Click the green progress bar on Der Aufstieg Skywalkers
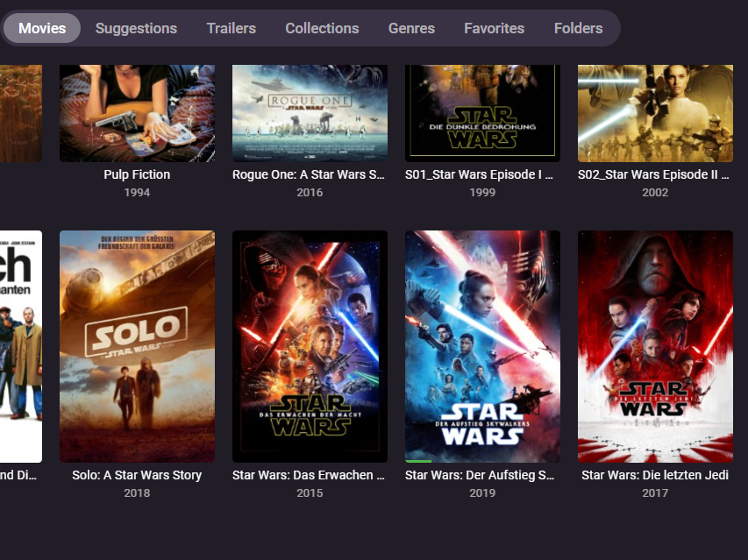This screenshot has height=560, width=748. pos(418,461)
